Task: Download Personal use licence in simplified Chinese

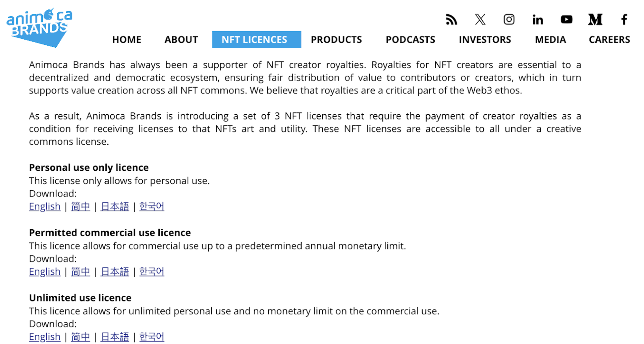Action: [80, 206]
